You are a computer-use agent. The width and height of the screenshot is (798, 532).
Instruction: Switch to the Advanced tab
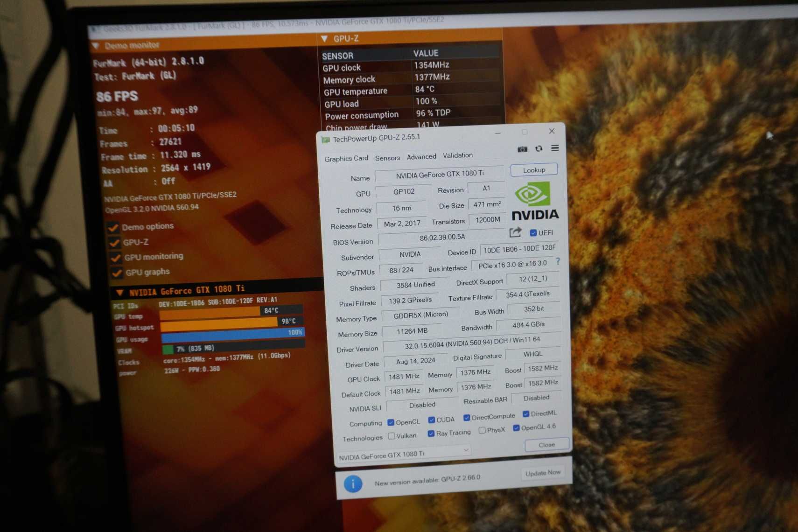pos(421,156)
